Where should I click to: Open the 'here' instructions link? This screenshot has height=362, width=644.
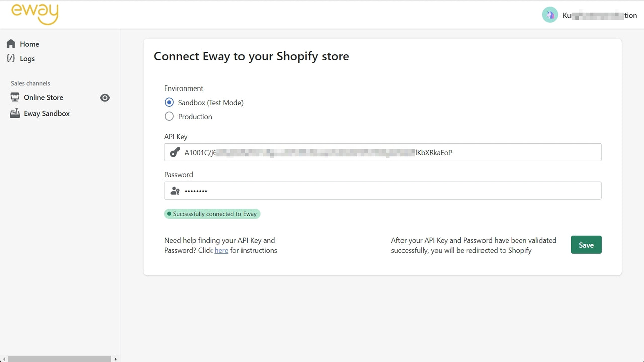[x=221, y=250]
